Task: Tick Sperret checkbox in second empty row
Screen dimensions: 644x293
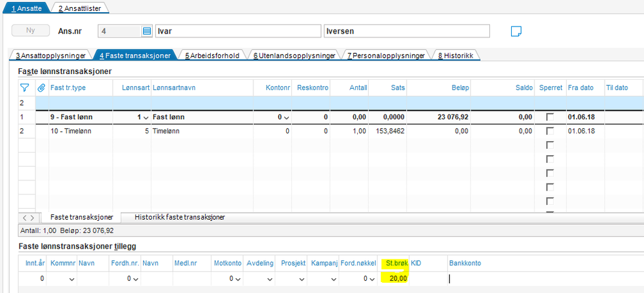Action: pyautogui.click(x=549, y=159)
